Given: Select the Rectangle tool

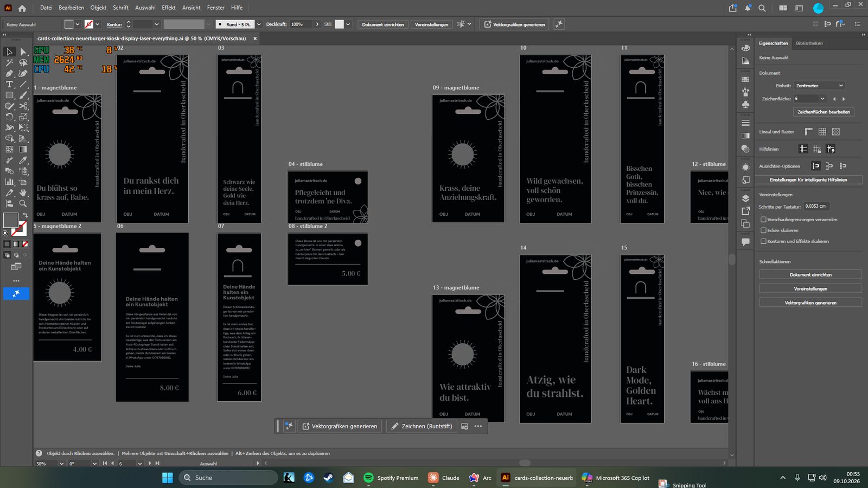Looking at the screenshot, I should [9, 95].
